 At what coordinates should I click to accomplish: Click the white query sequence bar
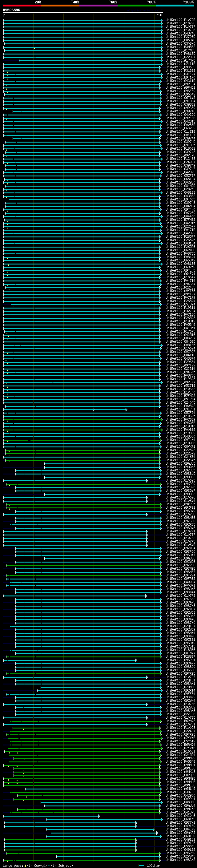pos(83,12)
